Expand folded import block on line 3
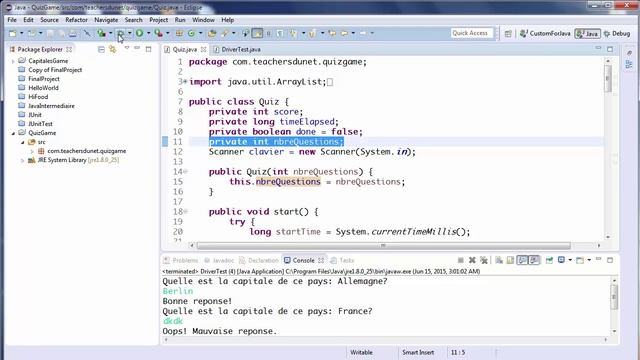640x360 pixels. tap(185, 82)
